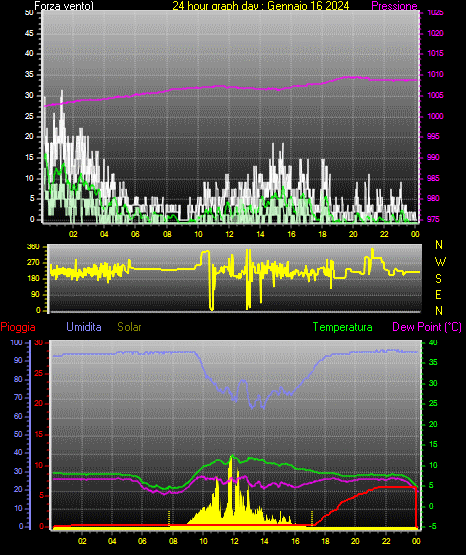
Task: Click the 18 hour tick on bottom chart
Action: coord(325,541)
